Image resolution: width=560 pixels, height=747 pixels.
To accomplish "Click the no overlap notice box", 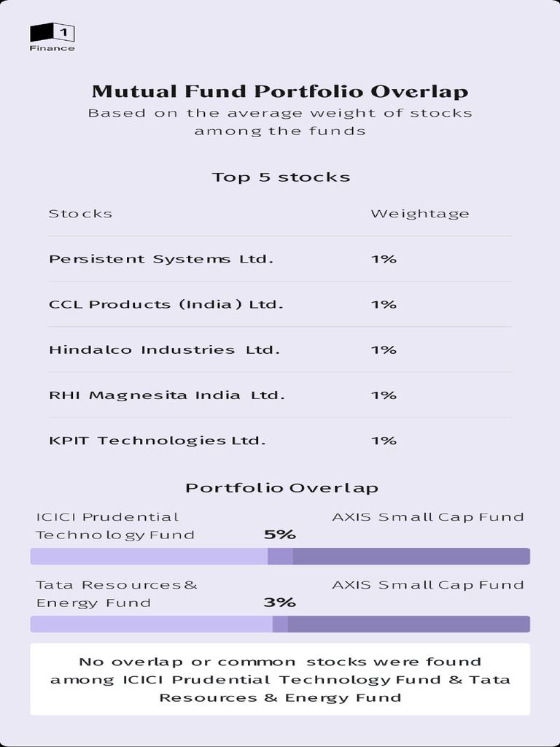I will (x=280, y=679).
